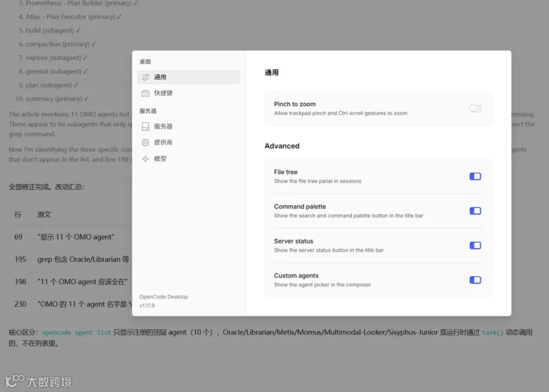Click the 通用 sliders icon in sidebar
The image size is (549, 392).
(x=145, y=77)
